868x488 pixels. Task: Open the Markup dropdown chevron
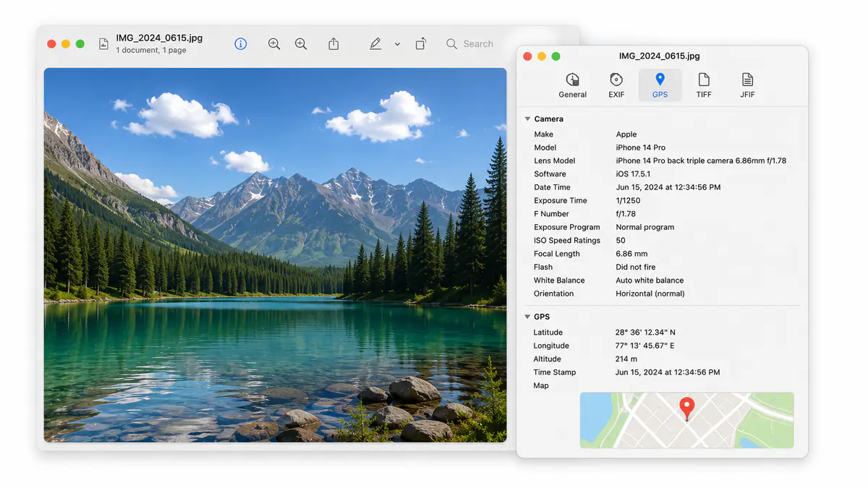pyautogui.click(x=397, y=45)
